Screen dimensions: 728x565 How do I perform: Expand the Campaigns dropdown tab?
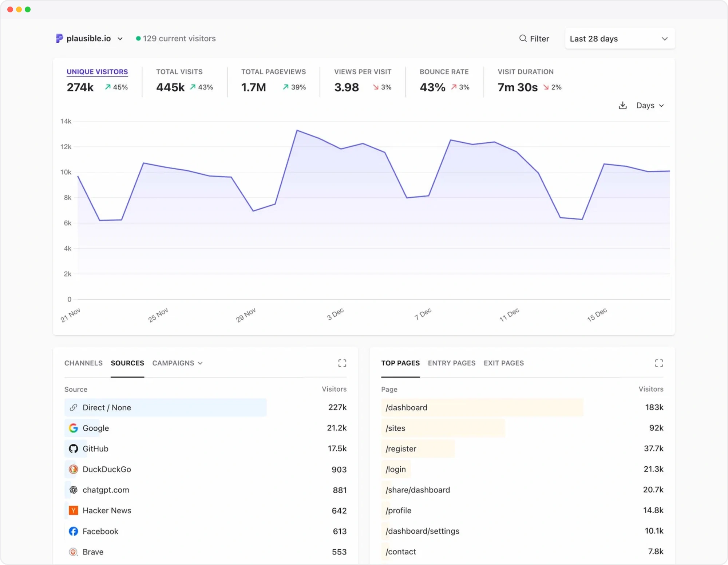point(177,363)
